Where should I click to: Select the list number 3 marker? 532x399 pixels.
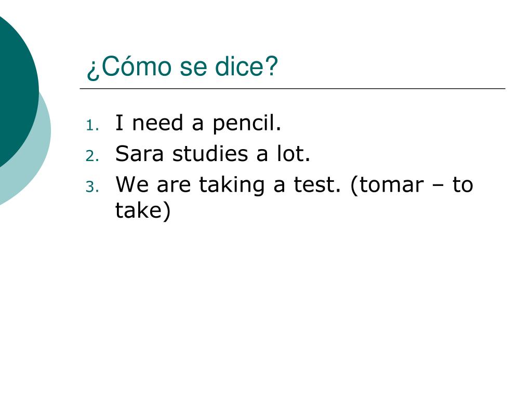[92, 187]
